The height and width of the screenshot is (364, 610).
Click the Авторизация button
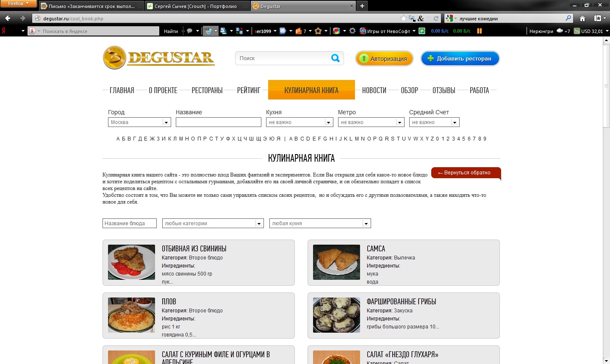[385, 58]
